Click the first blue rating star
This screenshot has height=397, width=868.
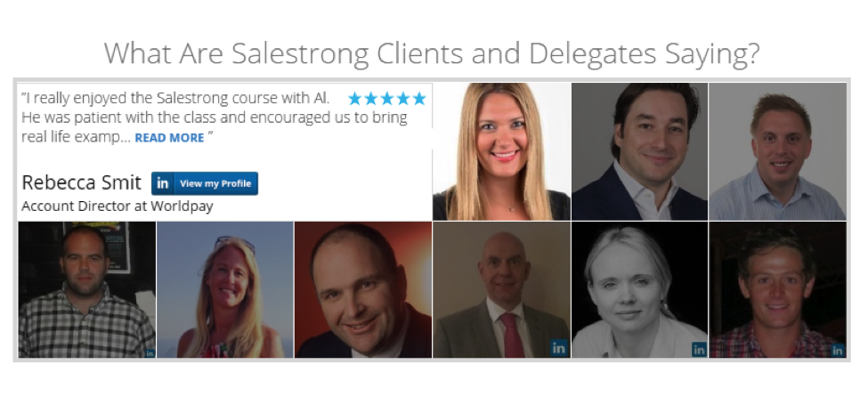pos(355,99)
